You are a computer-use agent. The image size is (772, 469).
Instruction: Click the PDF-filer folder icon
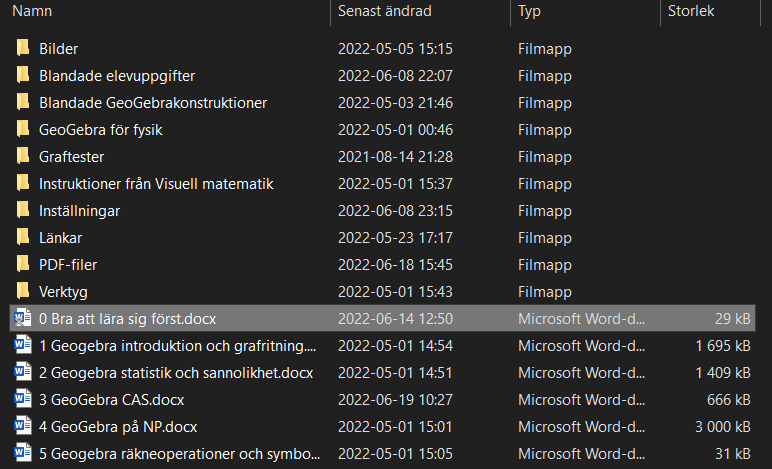[x=23, y=264]
